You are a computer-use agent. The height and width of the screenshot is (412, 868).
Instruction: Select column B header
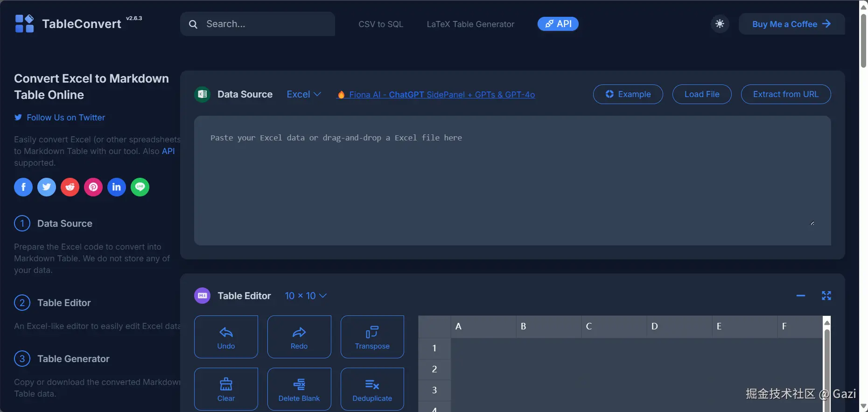click(549, 327)
